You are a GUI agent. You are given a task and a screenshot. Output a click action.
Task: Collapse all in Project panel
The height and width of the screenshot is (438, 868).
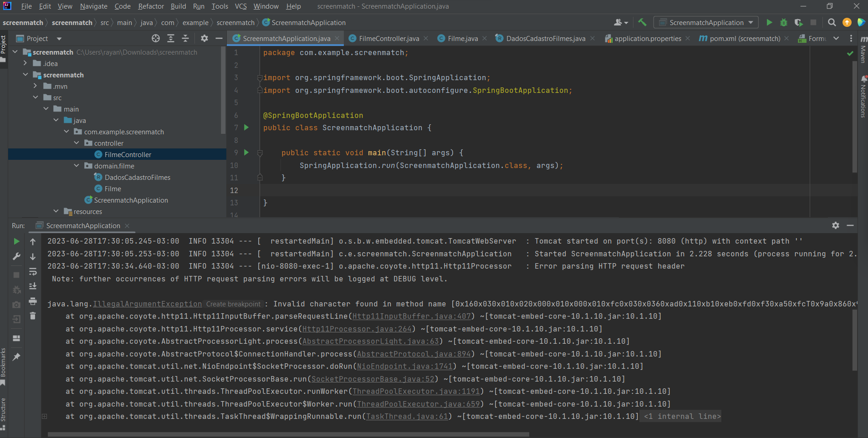[x=185, y=39]
